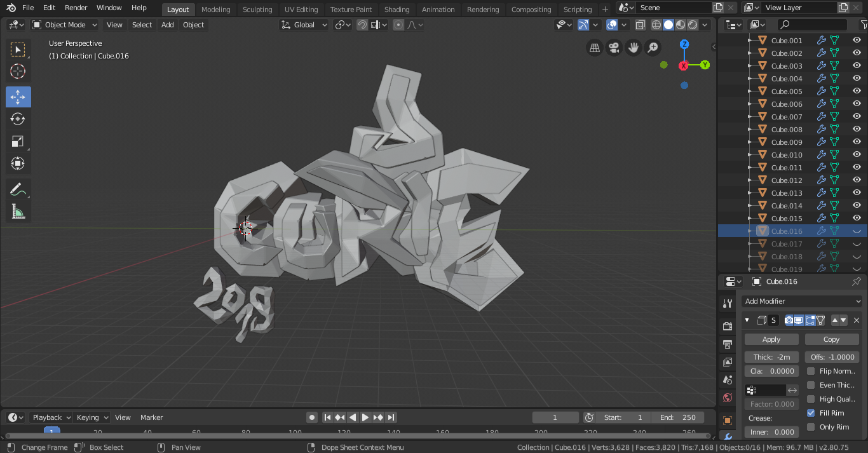The width and height of the screenshot is (868, 453).
Task: Apply the Solidify modifier
Action: click(771, 339)
